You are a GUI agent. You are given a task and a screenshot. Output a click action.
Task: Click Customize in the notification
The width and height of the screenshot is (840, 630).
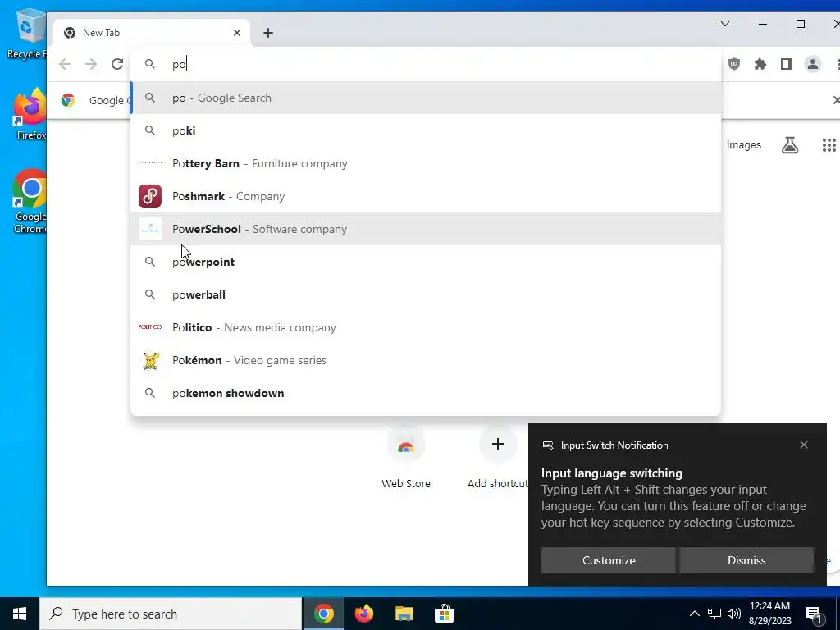tap(609, 560)
